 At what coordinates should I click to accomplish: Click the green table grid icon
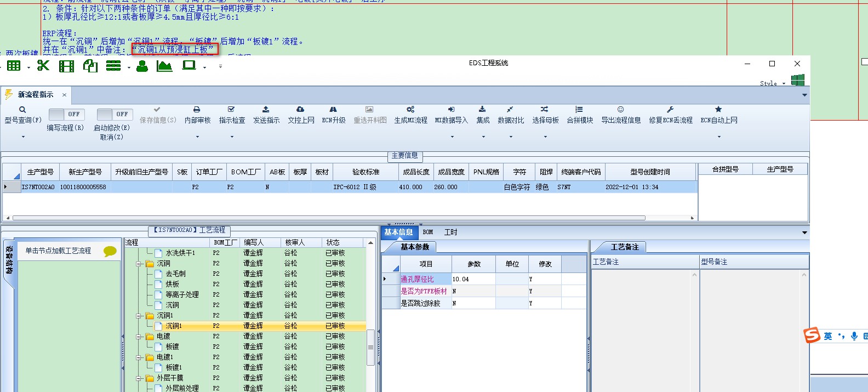pyautogui.click(x=14, y=66)
